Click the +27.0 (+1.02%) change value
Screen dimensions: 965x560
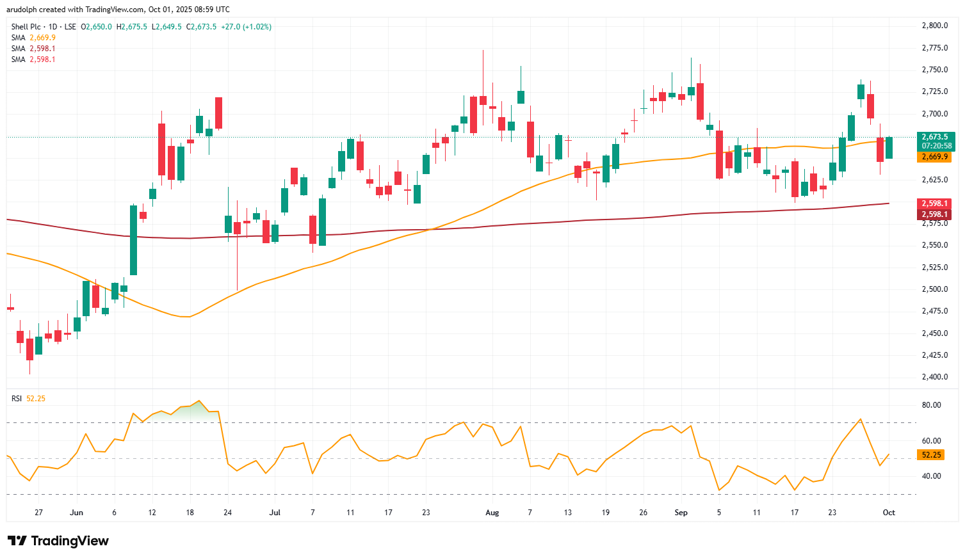pyautogui.click(x=246, y=27)
